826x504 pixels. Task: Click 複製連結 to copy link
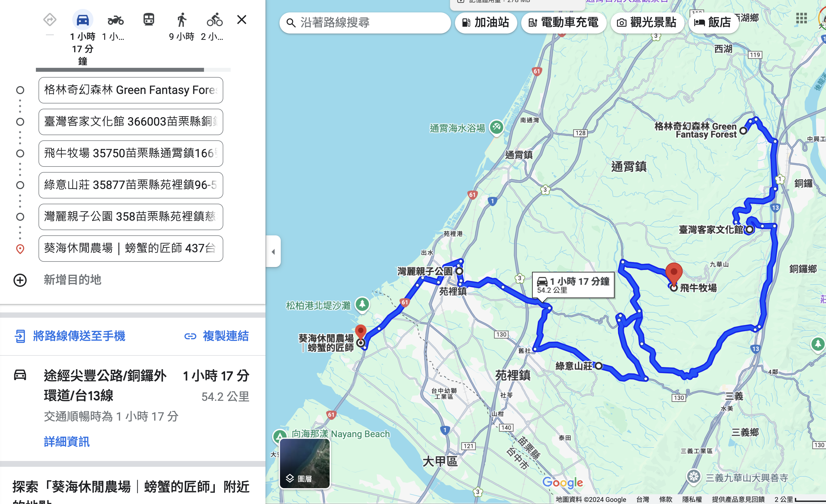click(226, 336)
